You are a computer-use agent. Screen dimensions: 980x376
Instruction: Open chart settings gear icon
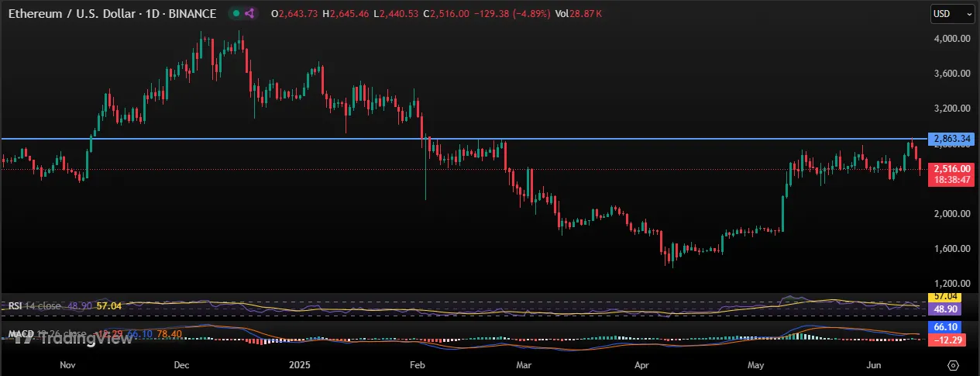(953, 364)
